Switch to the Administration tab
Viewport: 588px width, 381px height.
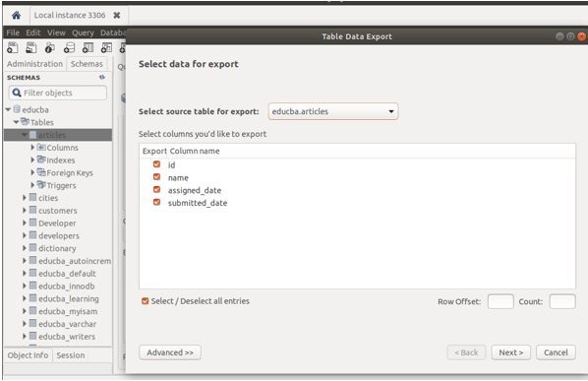pyautogui.click(x=34, y=64)
